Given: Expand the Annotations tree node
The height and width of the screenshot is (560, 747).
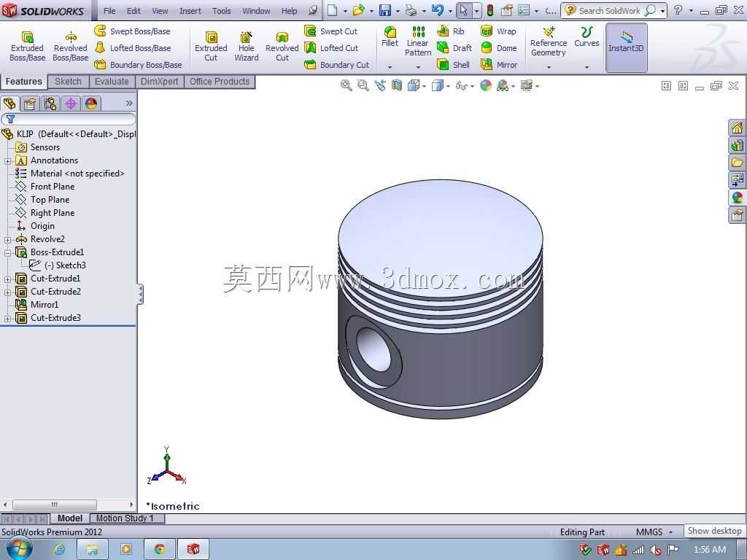Looking at the screenshot, I should pyautogui.click(x=7, y=161).
